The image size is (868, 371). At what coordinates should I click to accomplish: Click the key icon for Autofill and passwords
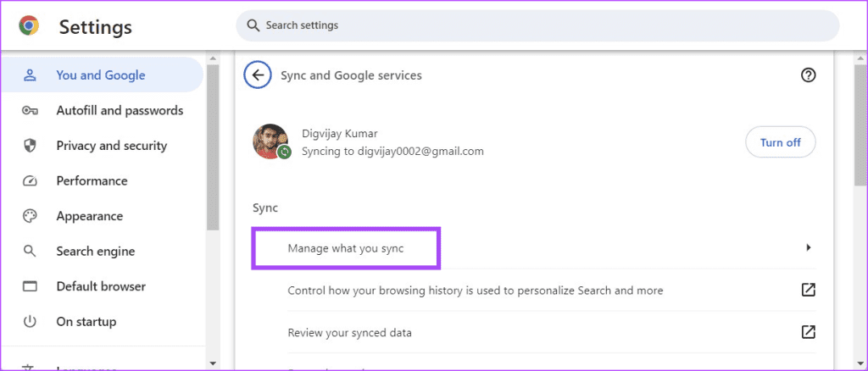click(31, 110)
